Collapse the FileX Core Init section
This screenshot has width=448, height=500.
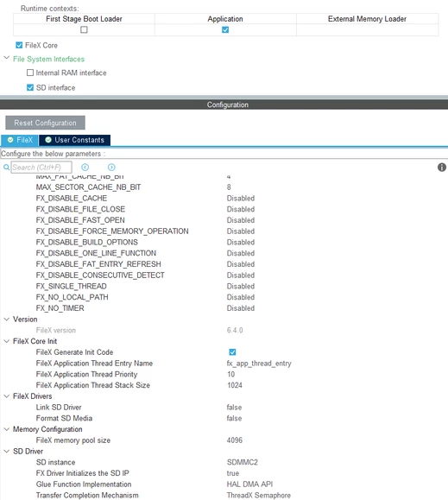pyautogui.click(x=6, y=341)
